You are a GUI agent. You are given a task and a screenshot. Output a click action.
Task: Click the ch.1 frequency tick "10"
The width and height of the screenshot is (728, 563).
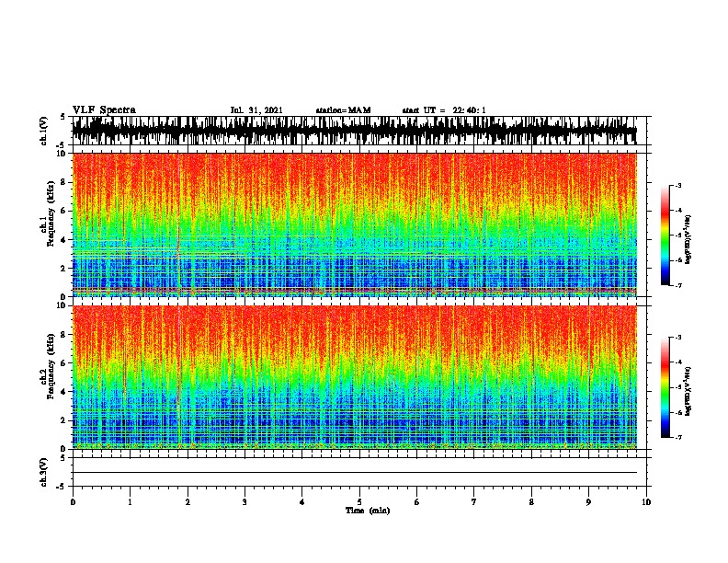pyautogui.click(x=63, y=154)
